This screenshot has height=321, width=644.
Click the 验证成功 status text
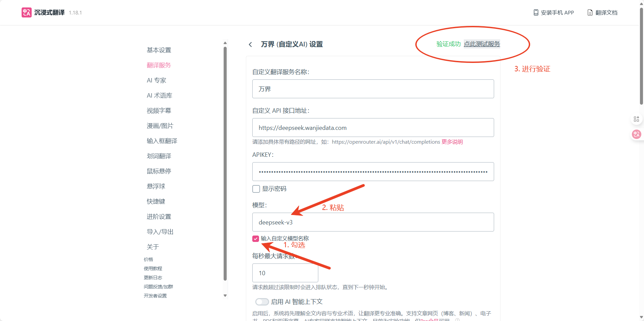pyautogui.click(x=449, y=44)
